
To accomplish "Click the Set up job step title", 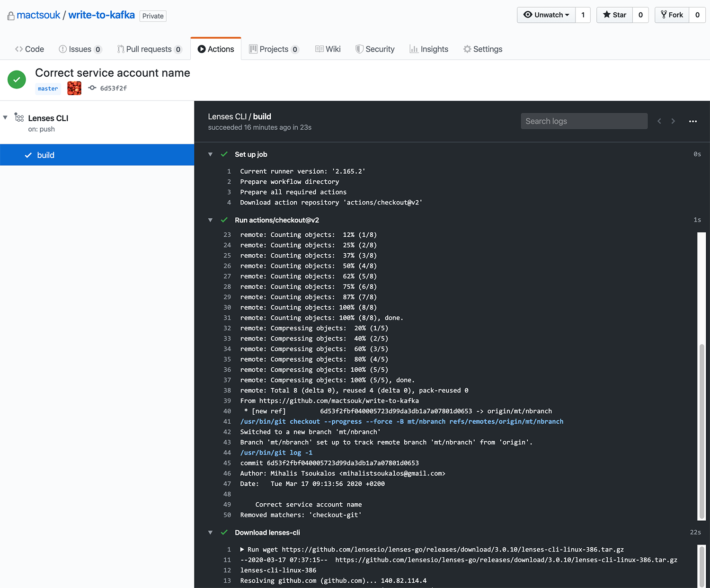I will click(251, 154).
